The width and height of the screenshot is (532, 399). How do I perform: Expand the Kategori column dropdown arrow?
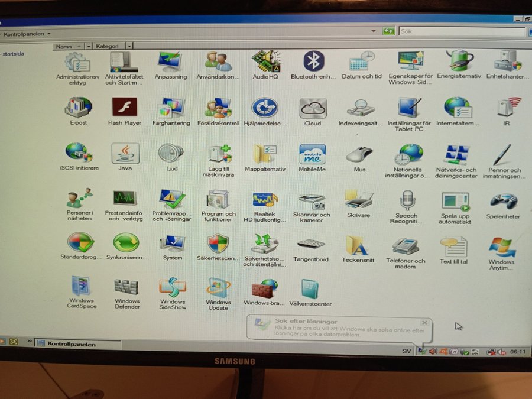(x=129, y=46)
